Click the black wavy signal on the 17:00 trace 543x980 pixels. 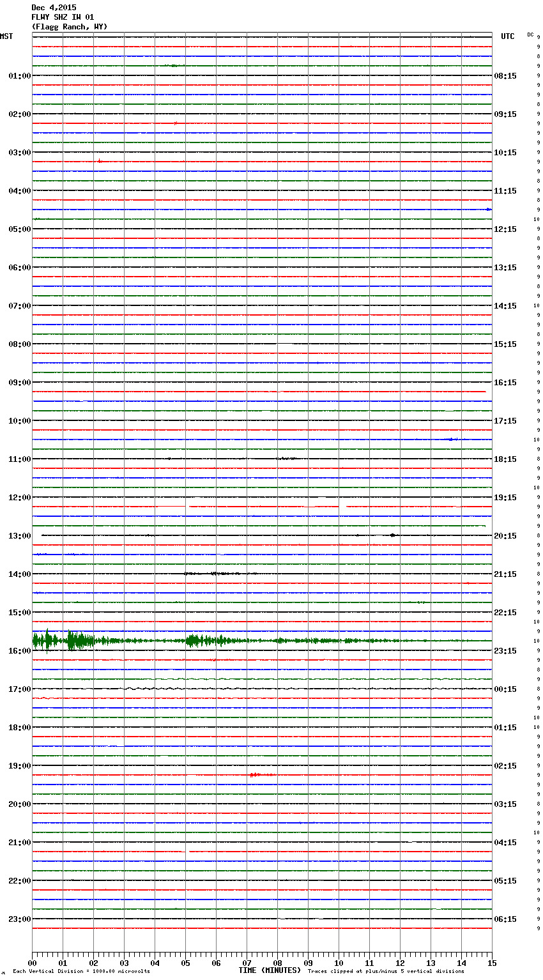click(x=153, y=689)
